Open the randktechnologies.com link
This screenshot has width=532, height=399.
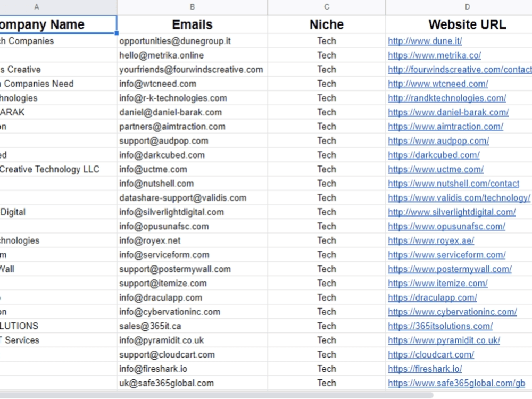447,98
